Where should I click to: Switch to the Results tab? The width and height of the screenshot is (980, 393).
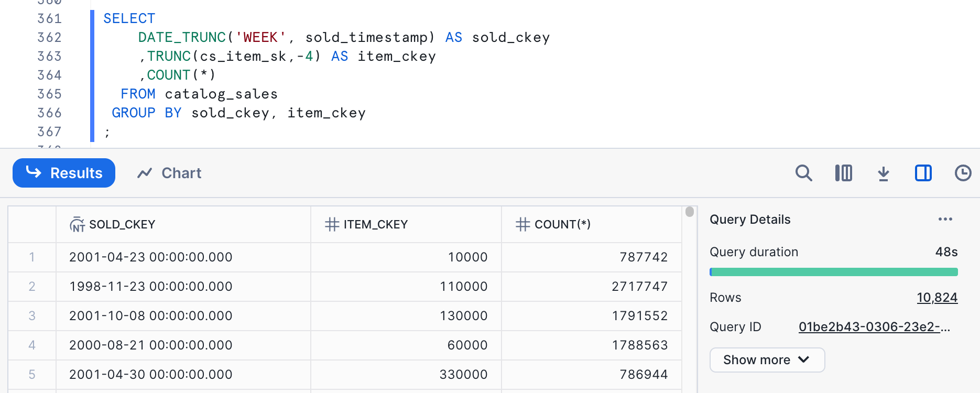point(64,173)
